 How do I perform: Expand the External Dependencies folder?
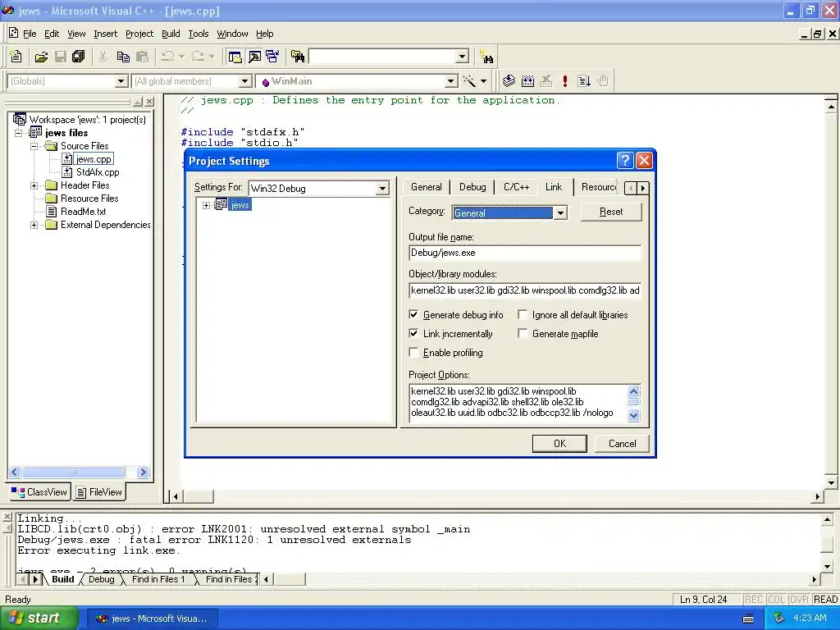point(34,225)
